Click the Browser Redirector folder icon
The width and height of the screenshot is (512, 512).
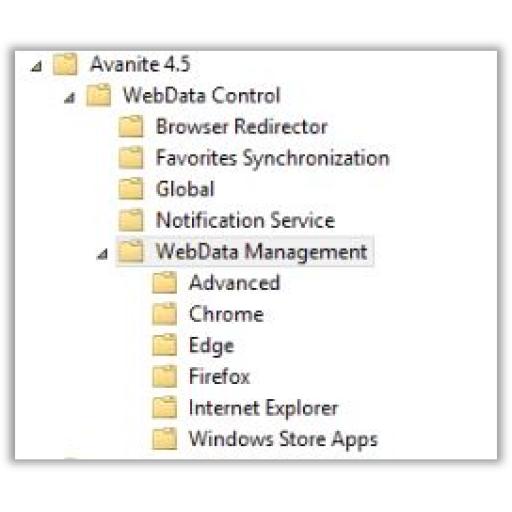pyautogui.click(x=131, y=126)
